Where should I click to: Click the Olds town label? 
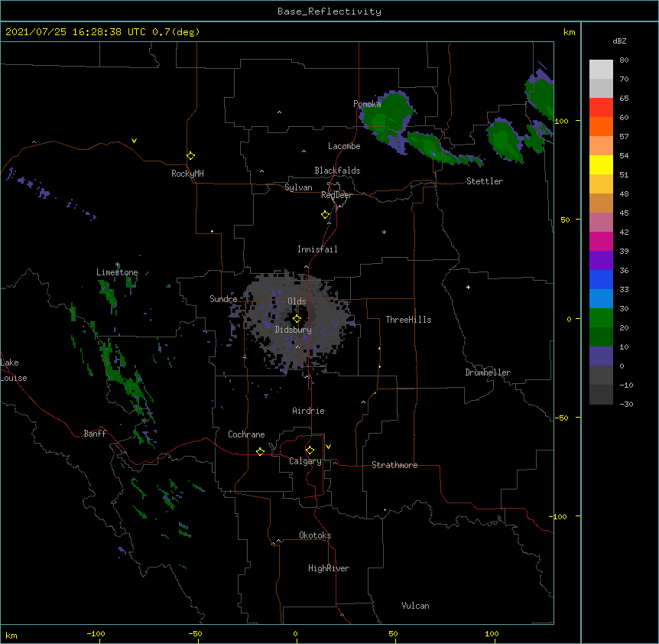click(x=297, y=301)
